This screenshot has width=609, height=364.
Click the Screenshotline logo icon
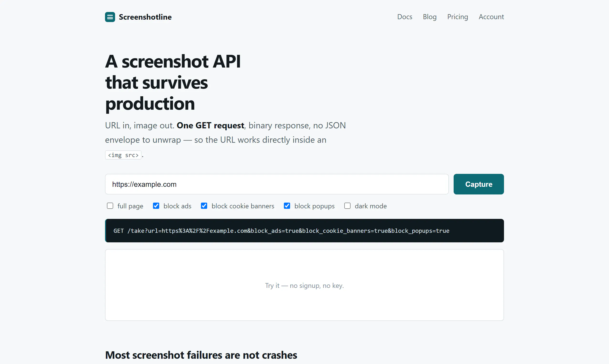coord(110,17)
